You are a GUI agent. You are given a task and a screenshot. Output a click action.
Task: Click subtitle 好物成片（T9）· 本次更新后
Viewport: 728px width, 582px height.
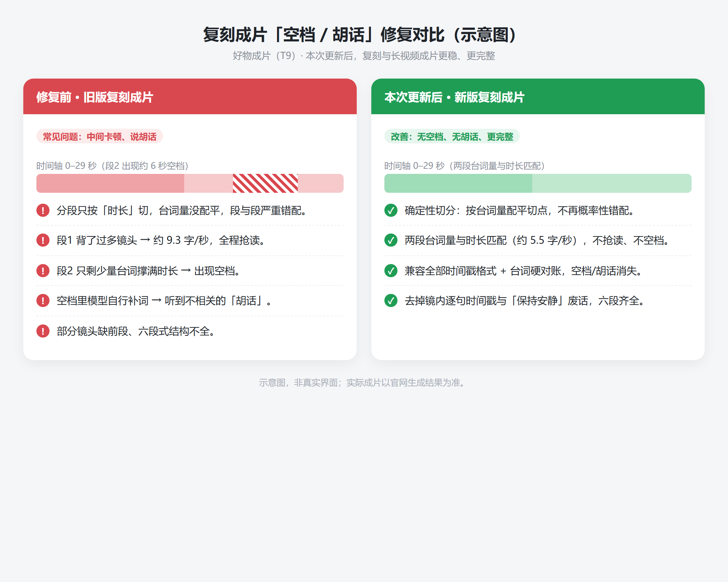point(364,56)
